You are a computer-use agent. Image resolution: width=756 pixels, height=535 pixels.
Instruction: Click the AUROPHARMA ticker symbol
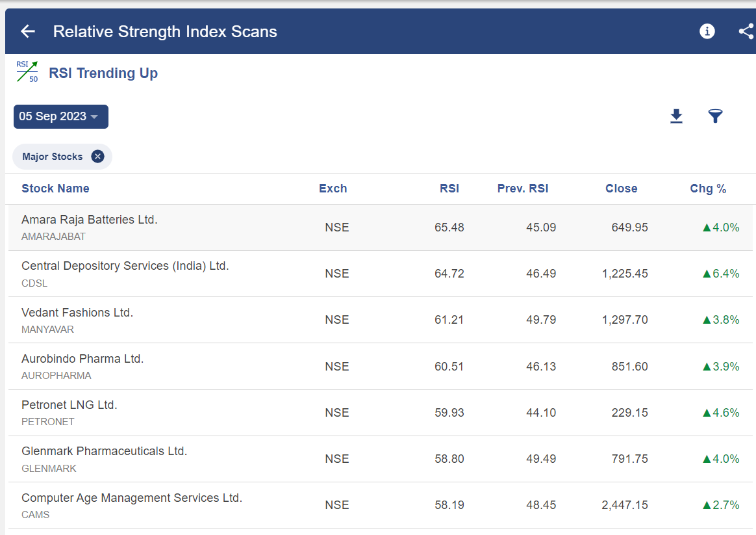[57, 375]
